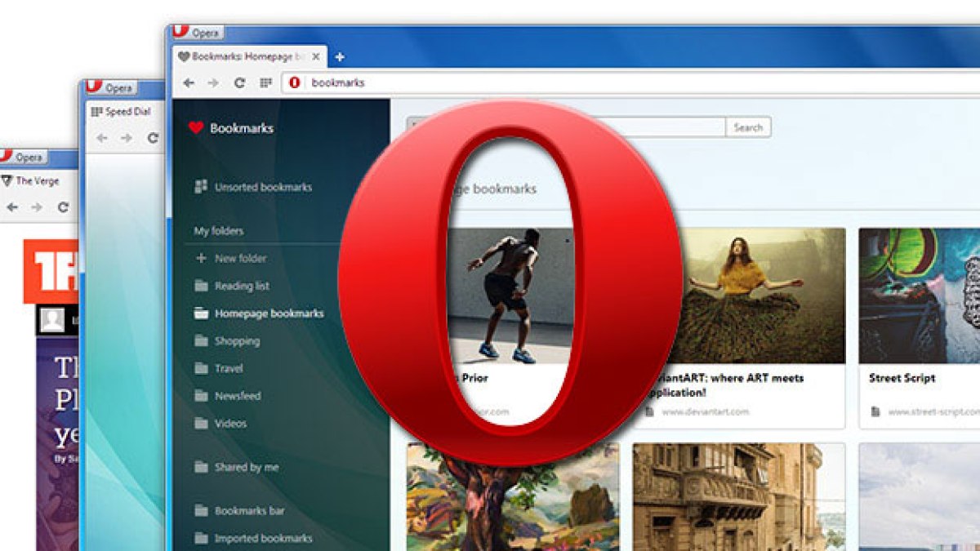980x551 pixels.
Task: Click the orange Verge logo in the back window
Action: (x=51, y=271)
